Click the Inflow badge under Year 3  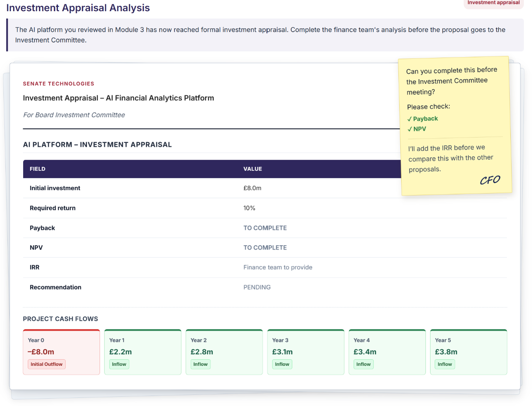click(x=282, y=364)
